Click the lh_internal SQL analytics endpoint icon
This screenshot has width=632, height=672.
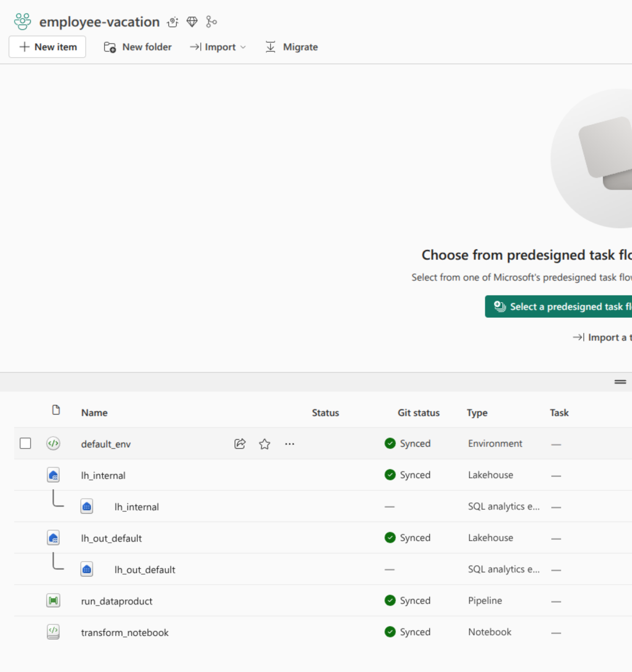pyautogui.click(x=87, y=506)
